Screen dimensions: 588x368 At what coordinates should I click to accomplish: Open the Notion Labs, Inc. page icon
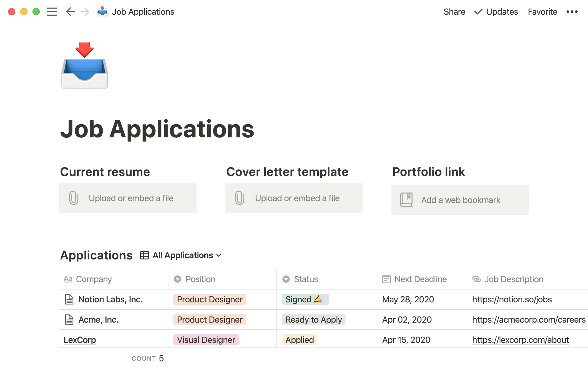(69, 299)
